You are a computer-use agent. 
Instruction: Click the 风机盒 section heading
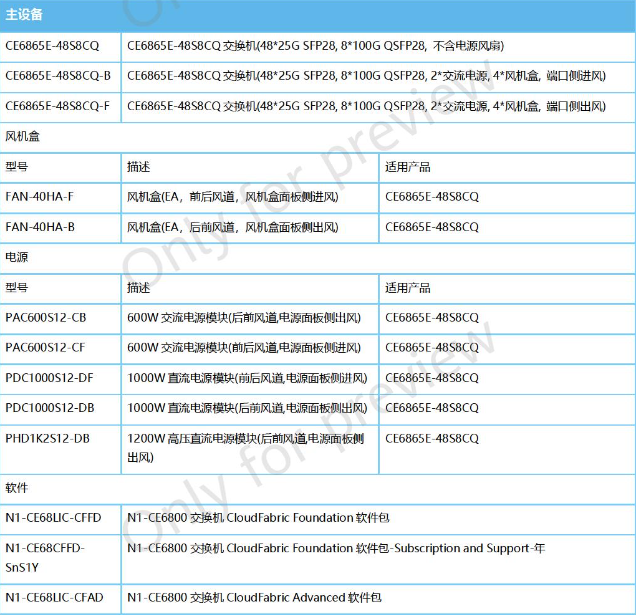point(23,136)
